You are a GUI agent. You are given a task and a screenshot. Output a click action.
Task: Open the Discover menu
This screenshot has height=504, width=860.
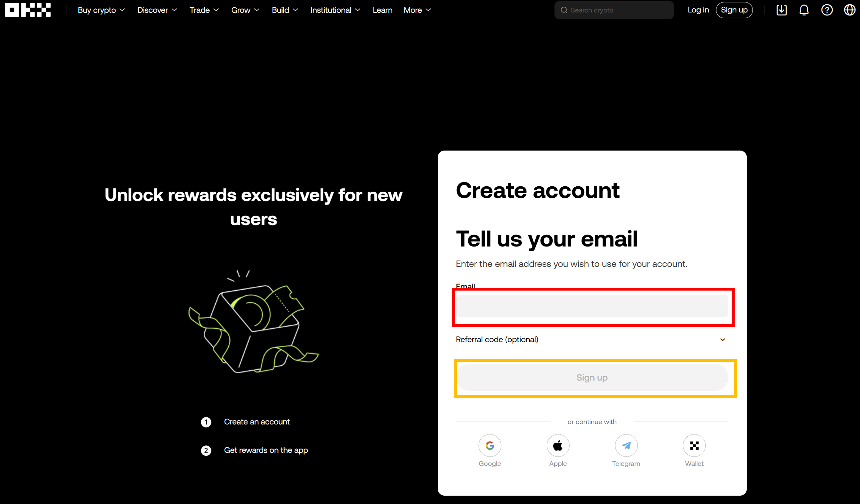tap(157, 10)
